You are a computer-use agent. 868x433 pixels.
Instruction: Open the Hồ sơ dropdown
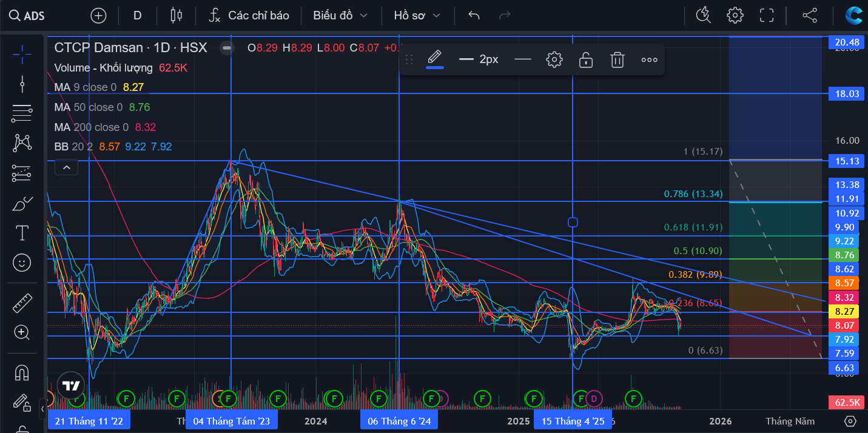[x=417, y=16]
